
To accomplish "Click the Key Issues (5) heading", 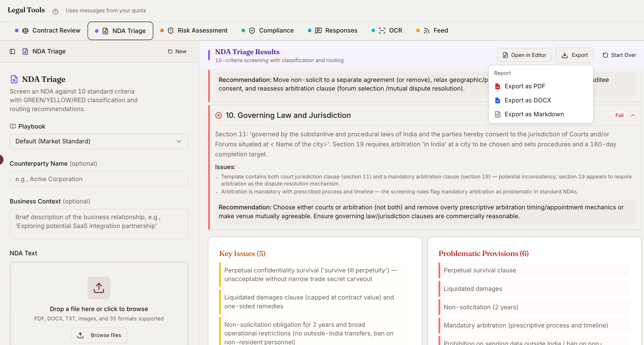I will (242, 254).
